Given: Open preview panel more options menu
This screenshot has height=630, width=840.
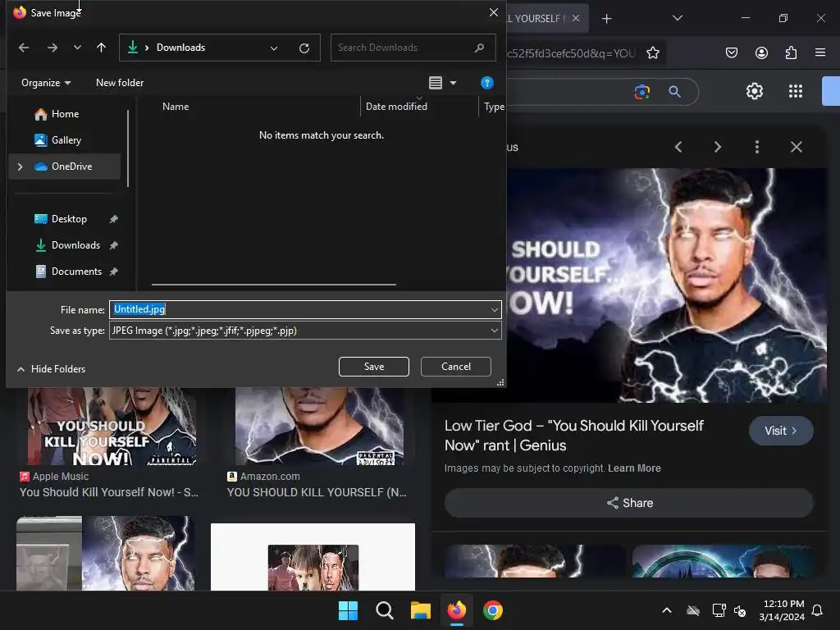Looking at the screenshot, I should click(756, 147).
